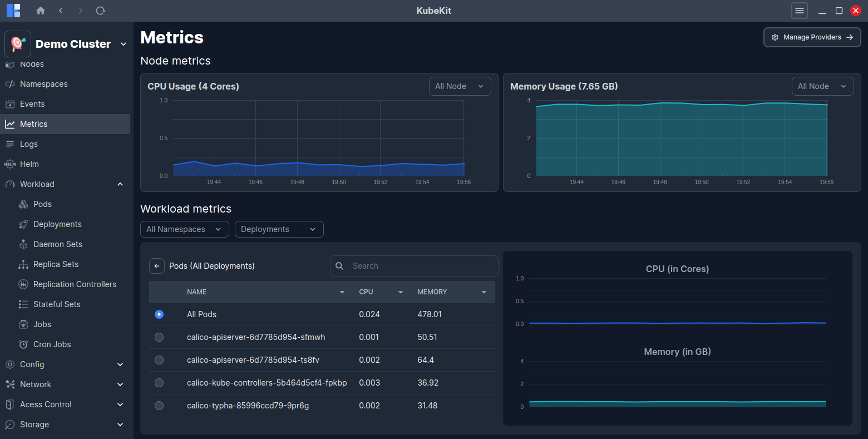
Task: Select the Stateful Sets list icon
Action: [x=23, y=304]
